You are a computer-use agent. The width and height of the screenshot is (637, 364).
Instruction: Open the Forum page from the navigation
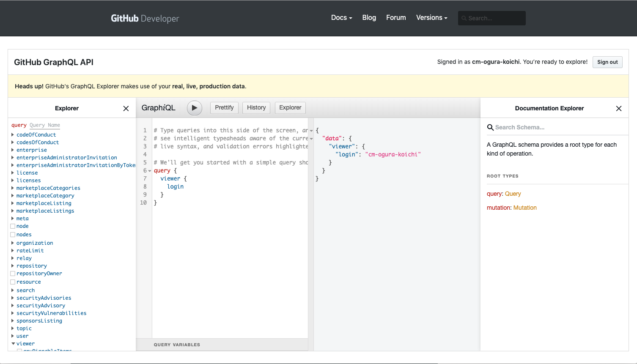point(396,18)
